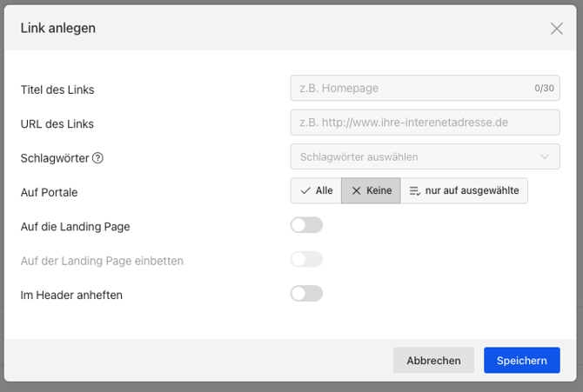
Task: Click into the URL des Links field
Action: point(425,123)
